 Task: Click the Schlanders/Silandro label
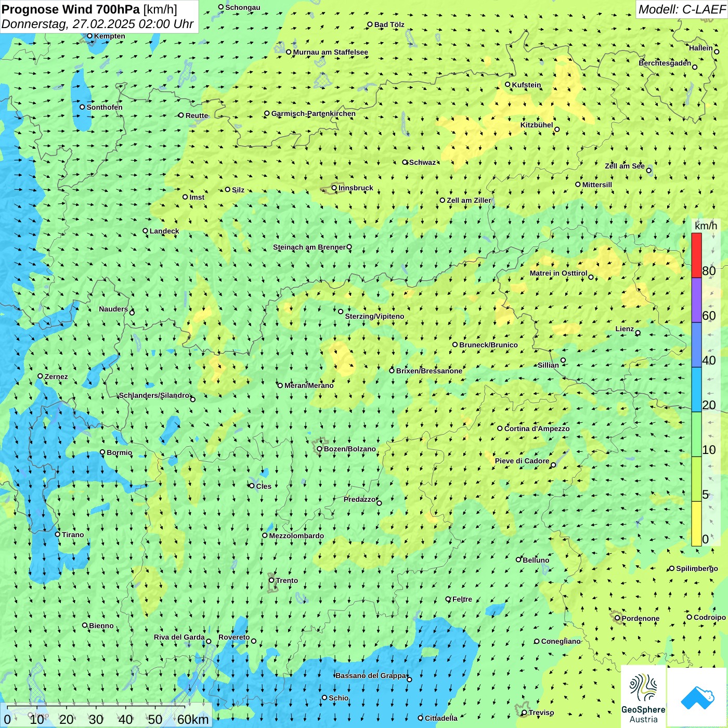[154, 395]
